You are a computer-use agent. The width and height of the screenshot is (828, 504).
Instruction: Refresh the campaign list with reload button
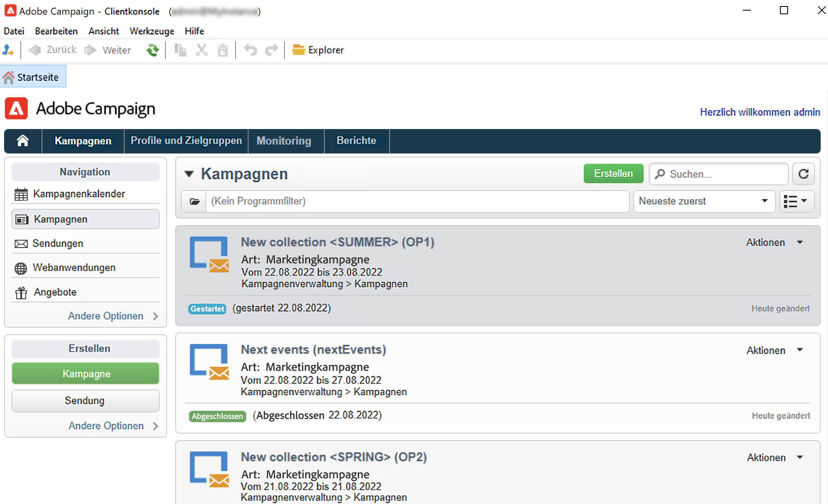[803, 174]
